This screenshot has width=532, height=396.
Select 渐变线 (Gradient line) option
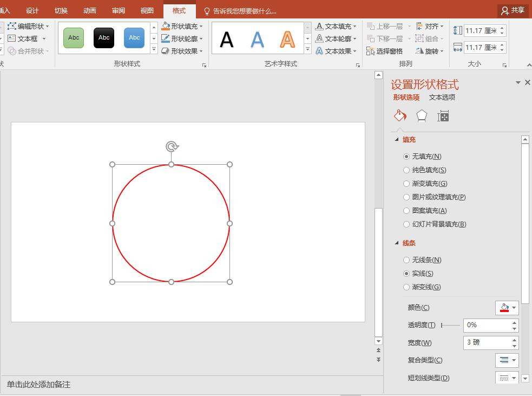[406, 287]
